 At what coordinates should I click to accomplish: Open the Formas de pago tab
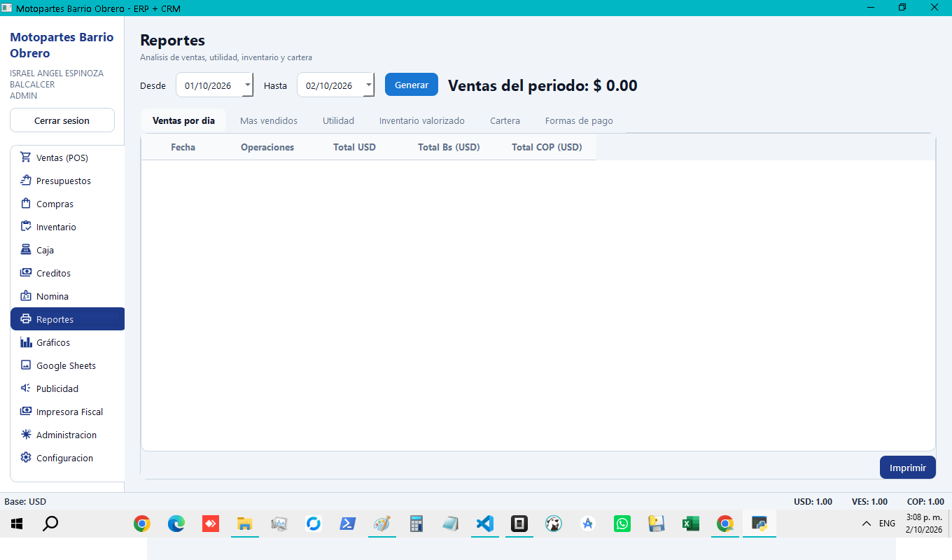coord(579,120)
